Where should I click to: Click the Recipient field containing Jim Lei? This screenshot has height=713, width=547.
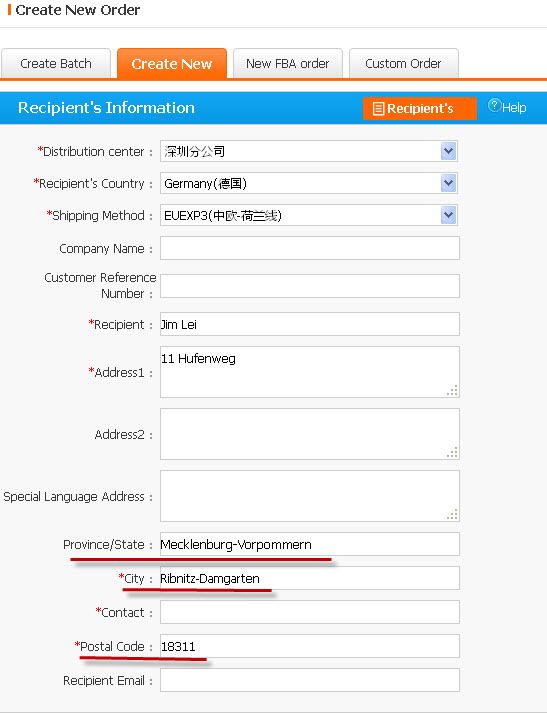pos(310,324)
